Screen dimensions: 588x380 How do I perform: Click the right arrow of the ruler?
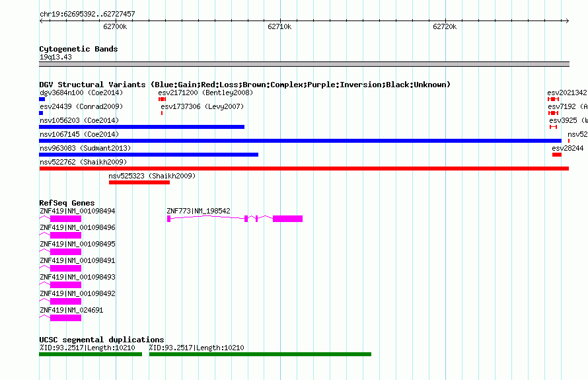[x=567, y=20]
